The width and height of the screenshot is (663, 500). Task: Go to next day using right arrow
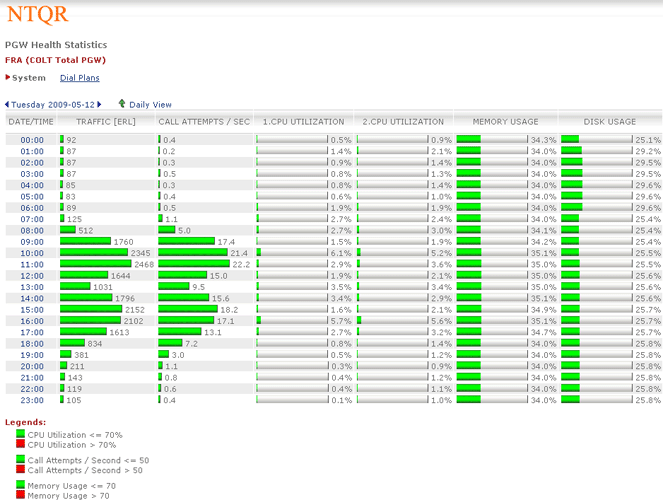point(101,104)
